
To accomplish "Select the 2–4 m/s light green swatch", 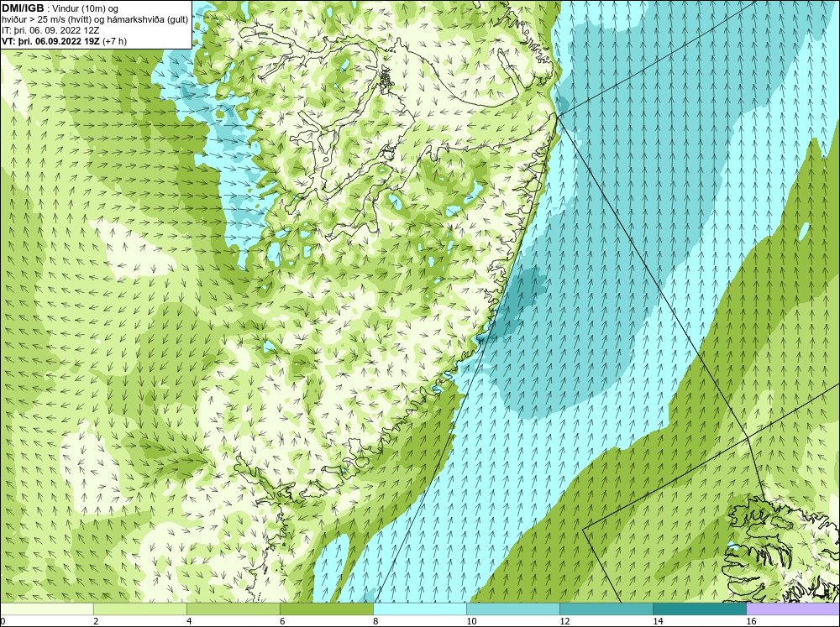I will 139,609.
